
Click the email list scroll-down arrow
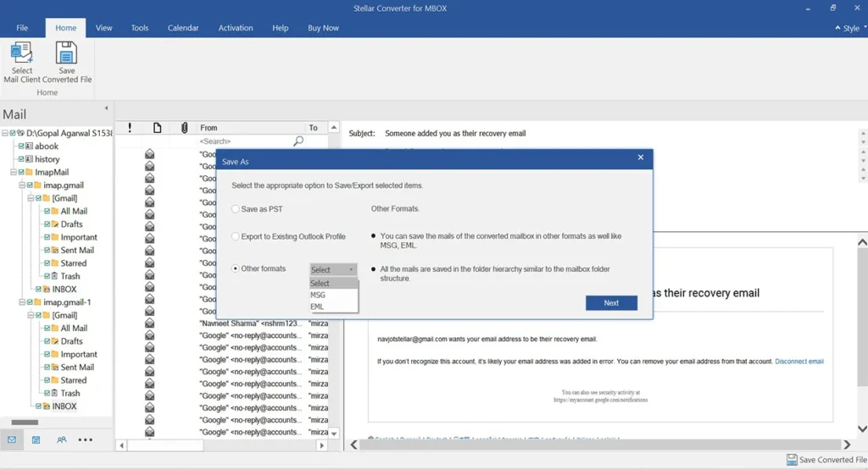334,434
